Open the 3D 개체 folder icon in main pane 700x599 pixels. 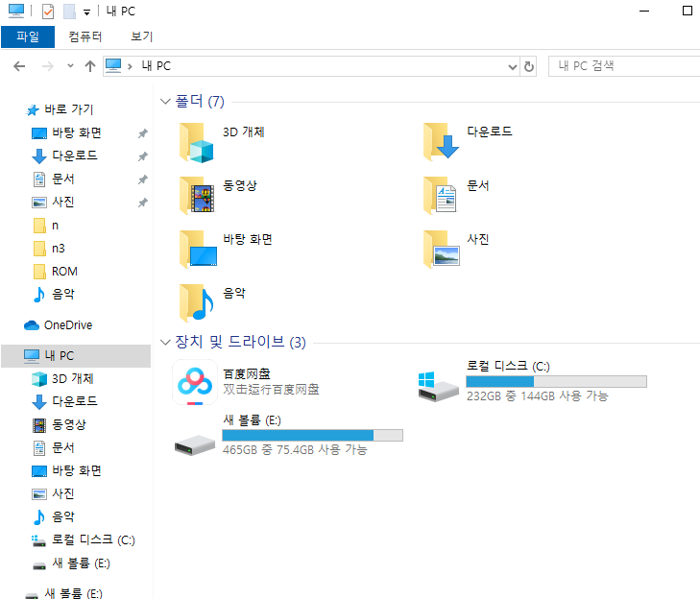(197, 143)
